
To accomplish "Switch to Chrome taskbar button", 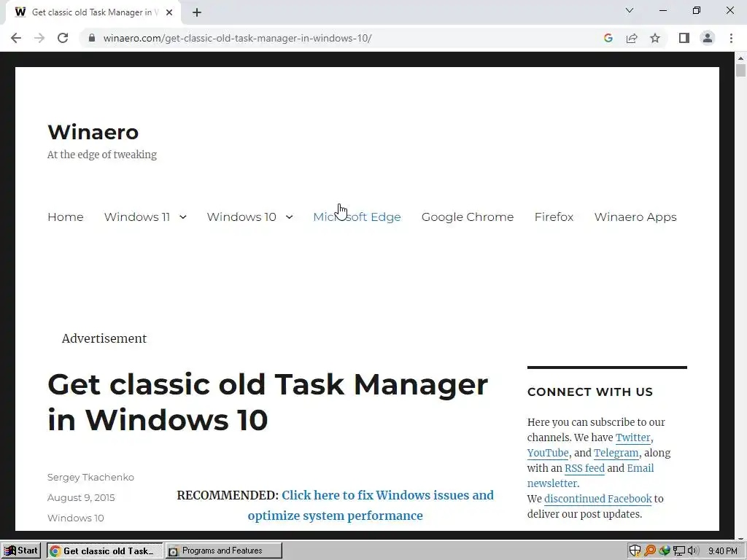I will [105, 551].
